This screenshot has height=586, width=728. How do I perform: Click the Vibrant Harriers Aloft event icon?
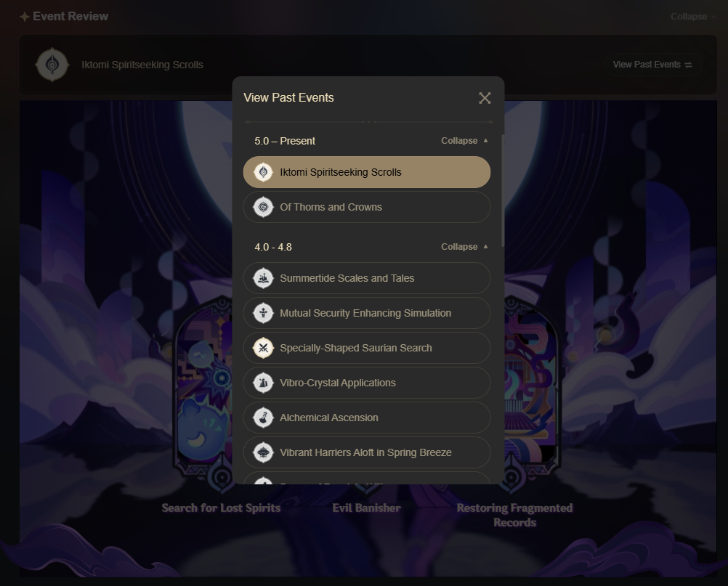tap(263, 452)
